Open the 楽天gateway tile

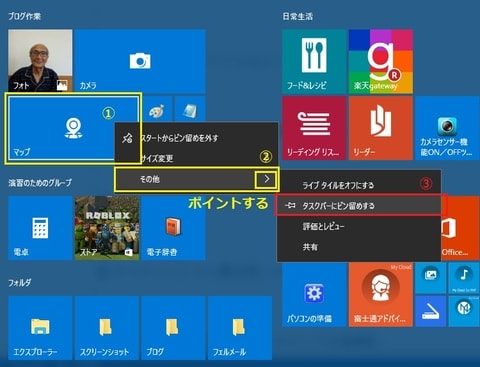pyautogui.click(x=381, y=61)
